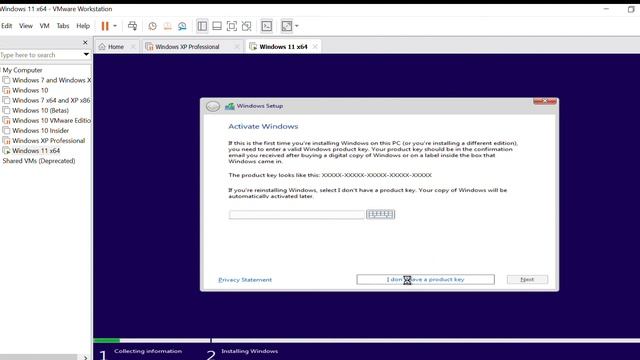Close the library sidebar panel
The height and width of the screenshot is (360, 640).
[85, 42]
